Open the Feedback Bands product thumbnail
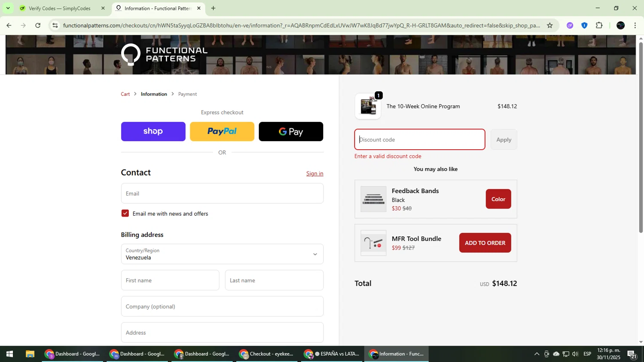 pos(373,199)
